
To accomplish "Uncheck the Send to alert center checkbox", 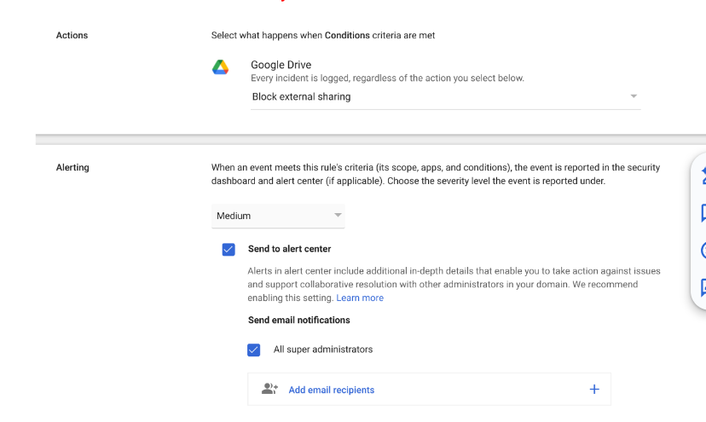I will point(228,249).
